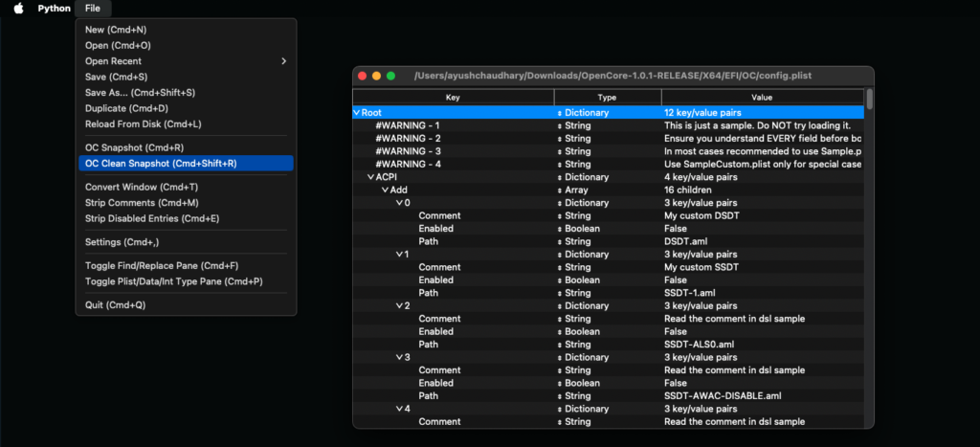980x447 pixels.
Task: Choose Open (Cmd+O) menu entry
Action: coord(186,45)
